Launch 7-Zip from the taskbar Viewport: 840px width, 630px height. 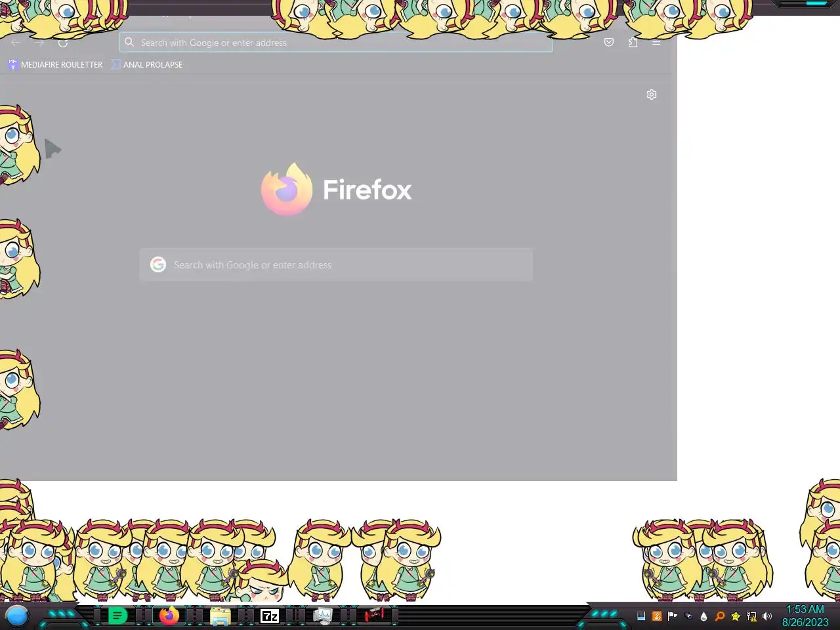pos(270,616)
